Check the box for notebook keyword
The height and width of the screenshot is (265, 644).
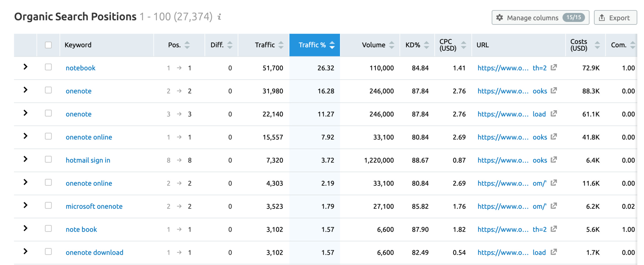(48, 67)
